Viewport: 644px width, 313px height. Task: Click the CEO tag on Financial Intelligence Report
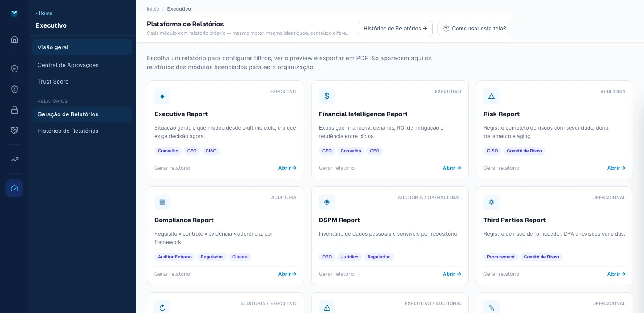point(375,151)
